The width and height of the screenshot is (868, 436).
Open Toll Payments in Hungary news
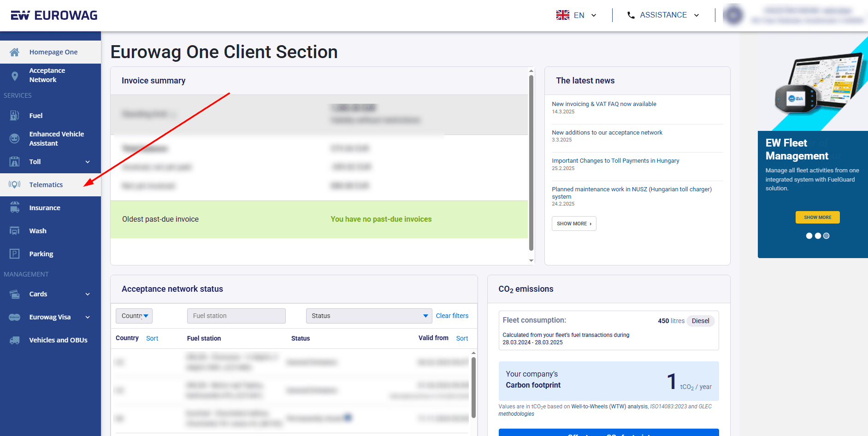[x=615, y=161]
